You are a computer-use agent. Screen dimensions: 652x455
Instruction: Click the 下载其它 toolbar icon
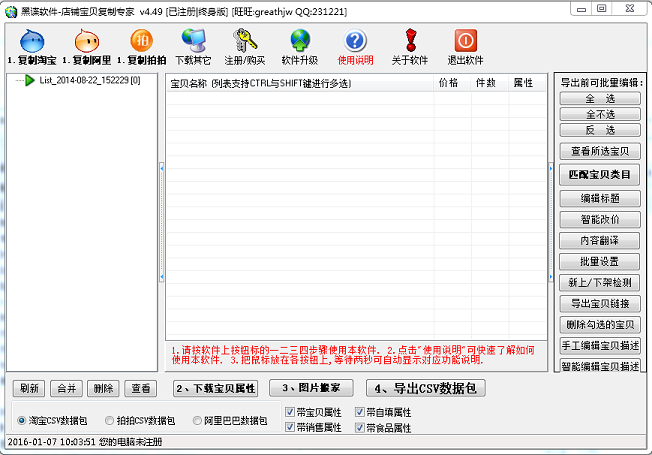[193, 47]
